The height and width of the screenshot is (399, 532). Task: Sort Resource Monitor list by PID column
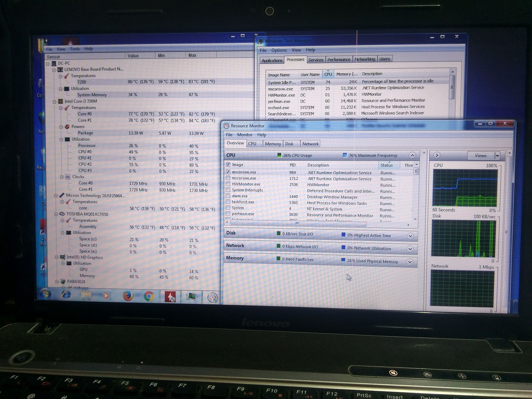click(293, 165)
